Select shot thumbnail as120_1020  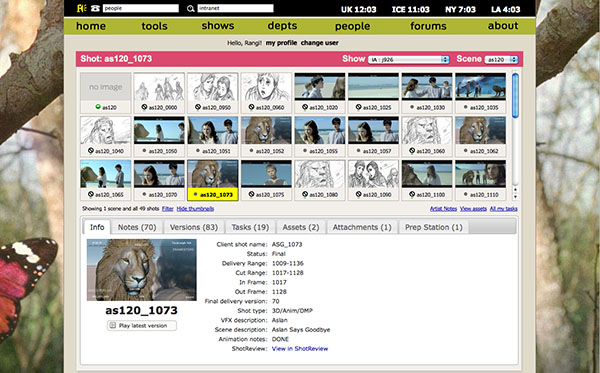(320, 93)
